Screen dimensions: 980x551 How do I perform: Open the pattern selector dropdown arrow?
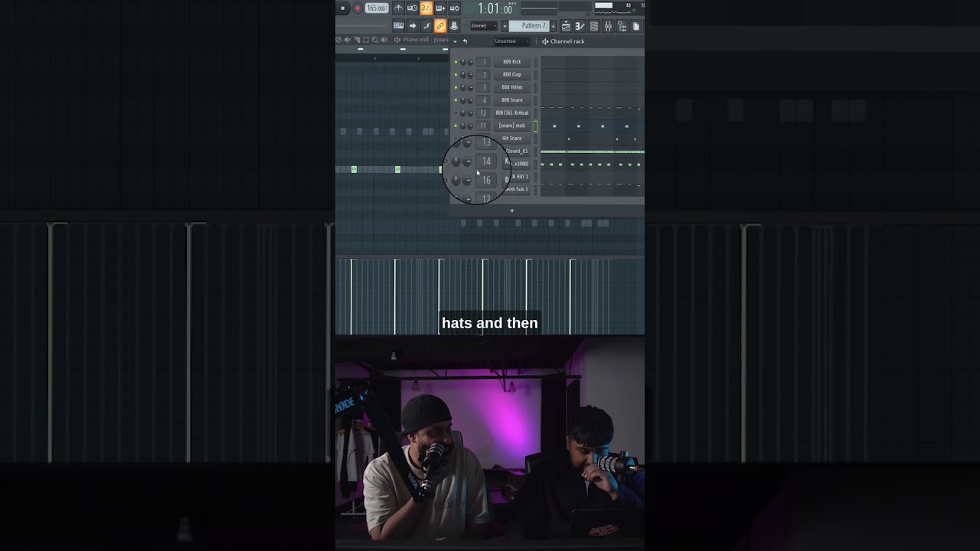point(505,26)
